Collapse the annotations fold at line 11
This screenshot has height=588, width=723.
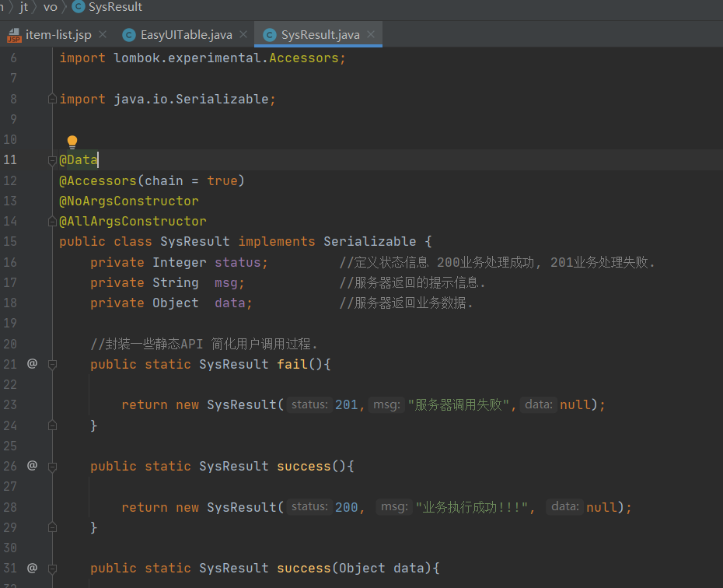pos(52,160)
